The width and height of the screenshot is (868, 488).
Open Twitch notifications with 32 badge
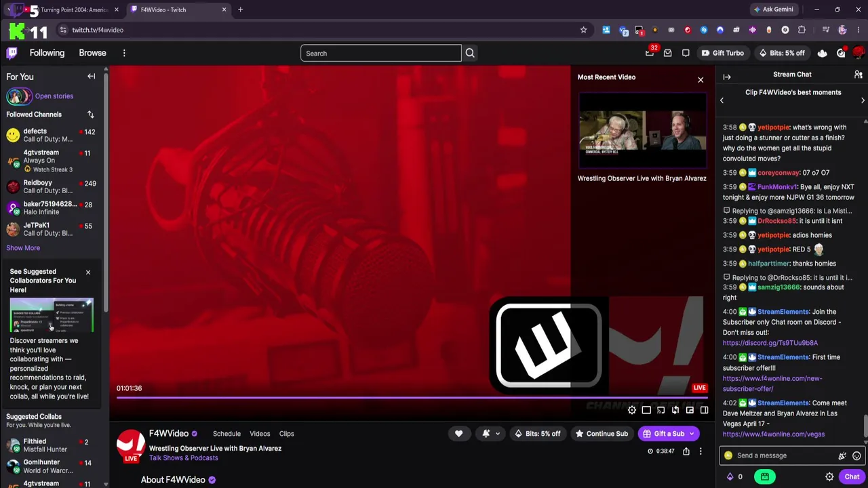pos(650,53)
